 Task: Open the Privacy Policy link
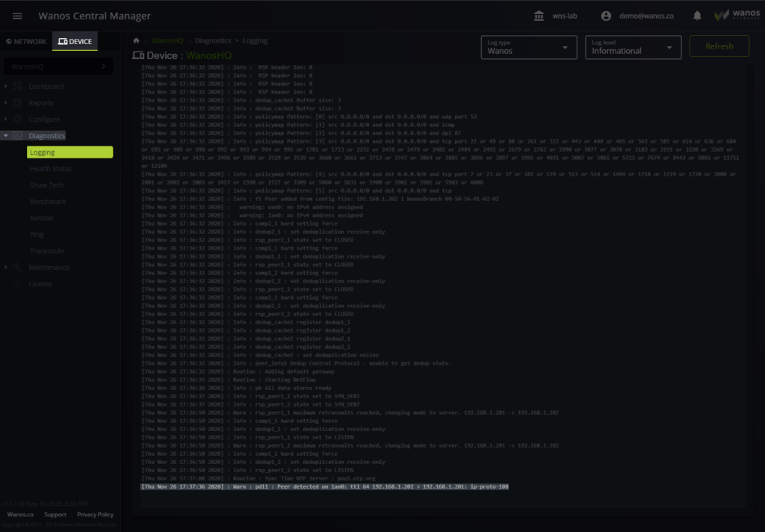(x=95, y=514)
